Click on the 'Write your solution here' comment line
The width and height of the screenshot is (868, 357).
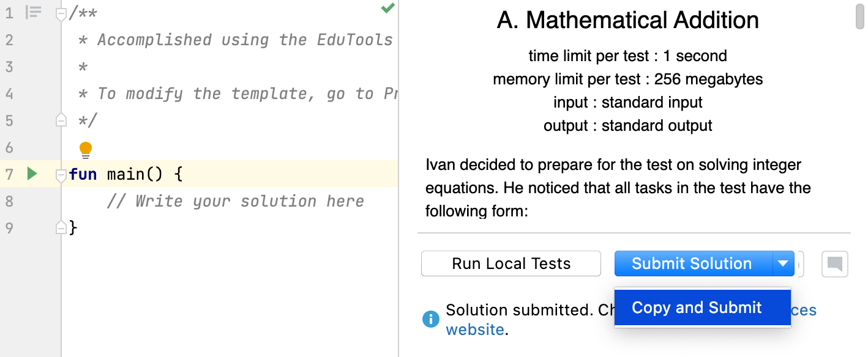[x=235, y=201]
